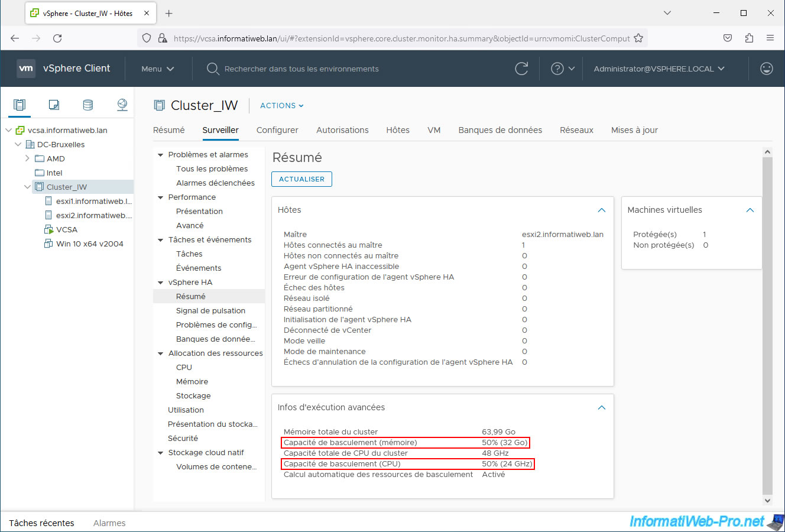Image resolution: width=785 pixels, height=532 pixels.
Task: Click the shield tracking protection icon
Action: coord(147,38)
